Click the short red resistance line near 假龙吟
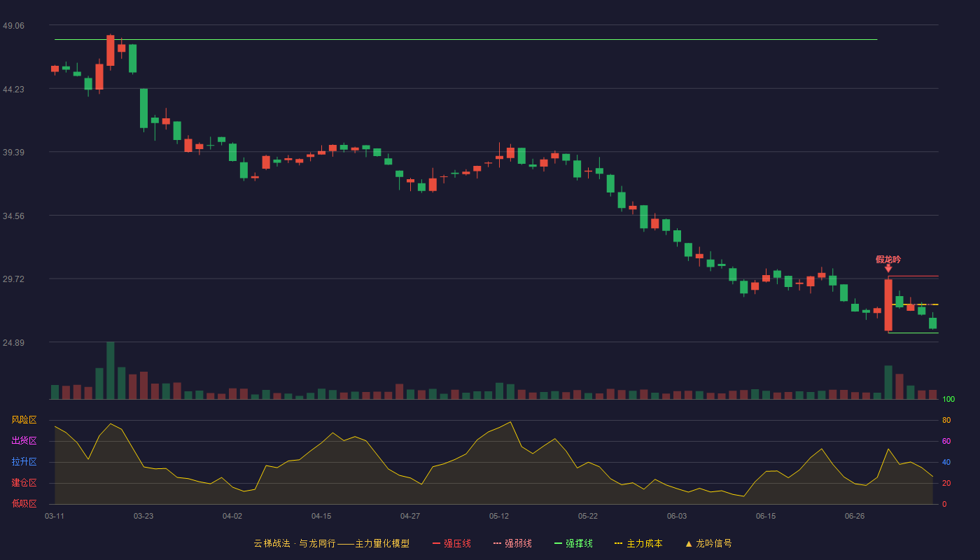This screenshot has width=980, height=560. (913, 276)
